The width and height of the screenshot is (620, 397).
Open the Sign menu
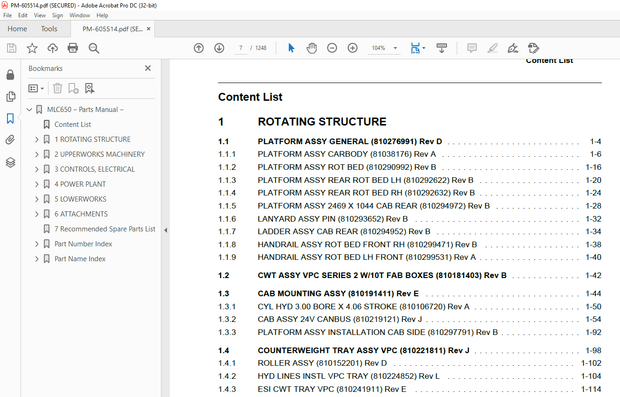tap(57, 15)
